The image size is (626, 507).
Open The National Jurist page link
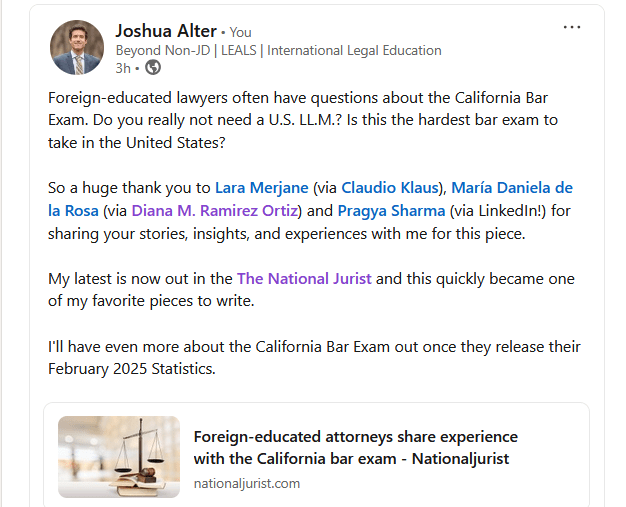pyautogui.click(x=304, y=278)
